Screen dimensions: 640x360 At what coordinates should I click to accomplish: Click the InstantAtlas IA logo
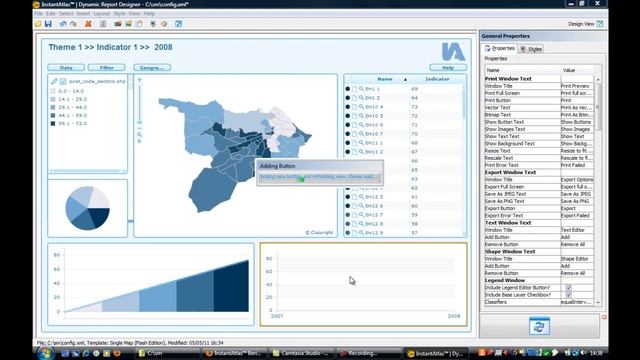pyautogui.click(x=453, y=51)
